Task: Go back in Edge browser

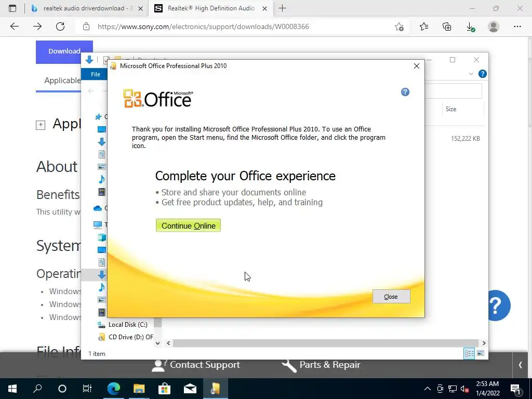Action: pos(15,26)
